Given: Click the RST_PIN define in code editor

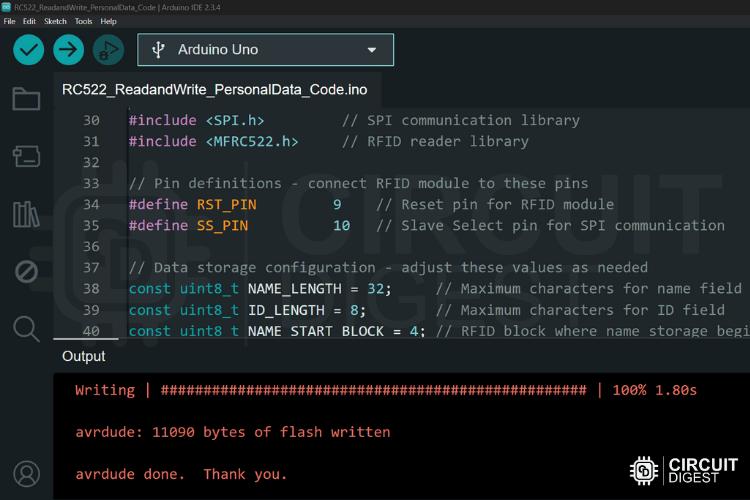Looking at the screenshot, I should tap(226, 204).
